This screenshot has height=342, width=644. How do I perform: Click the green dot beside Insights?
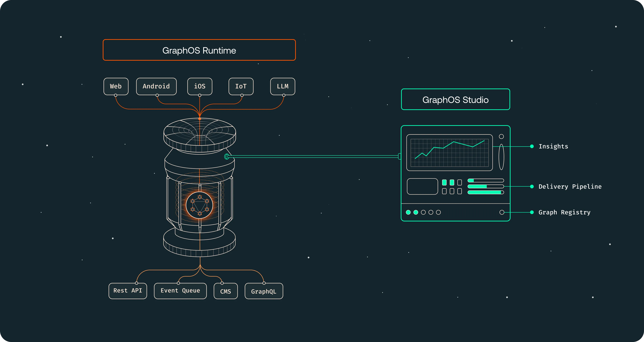coord(532,146)
